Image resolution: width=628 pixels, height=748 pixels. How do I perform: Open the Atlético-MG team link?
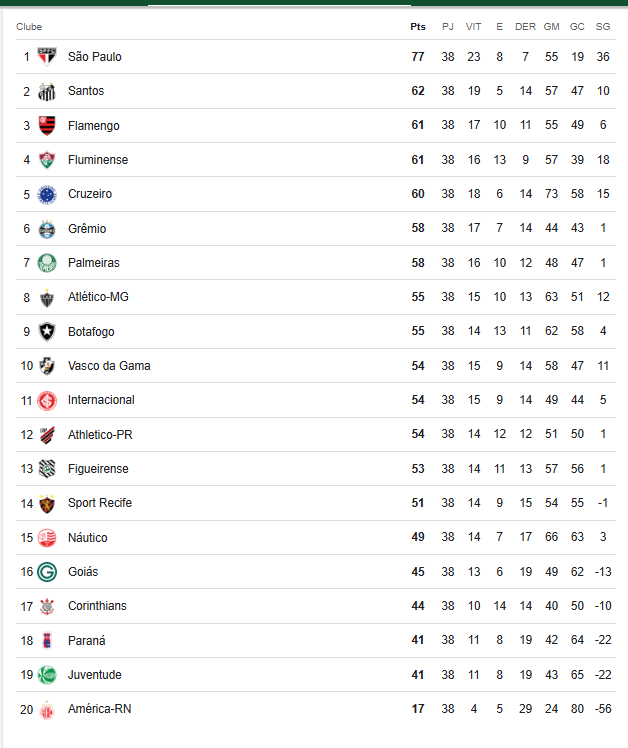98,297
